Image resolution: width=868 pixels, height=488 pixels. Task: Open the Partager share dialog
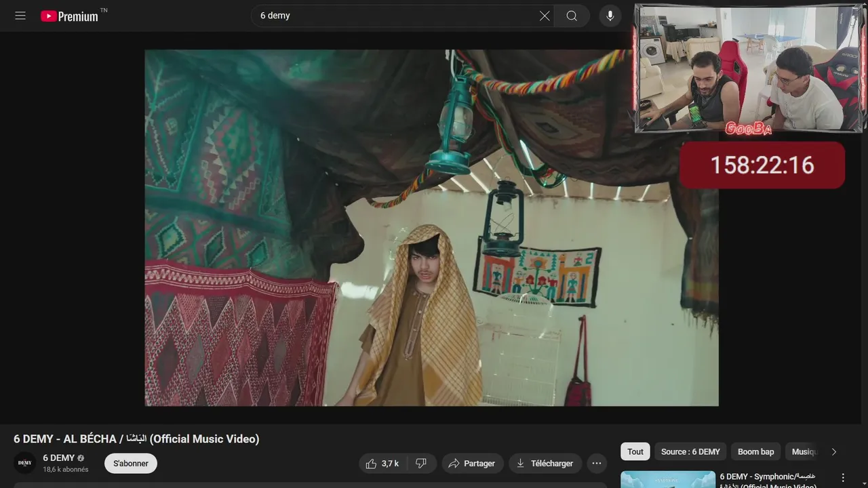click(473, 464)
